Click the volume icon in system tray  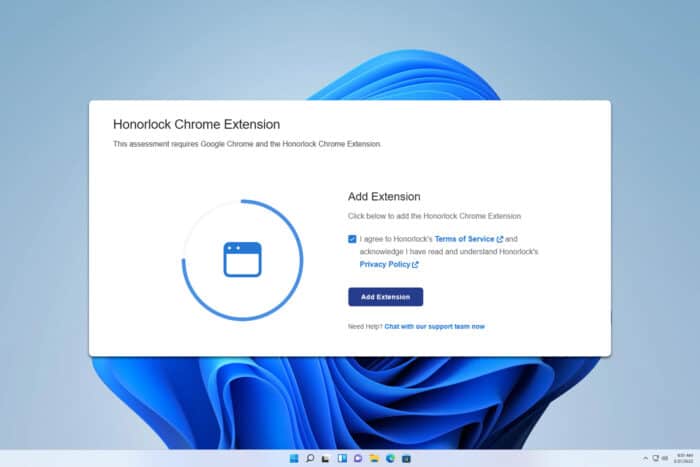tap(665, 459)
